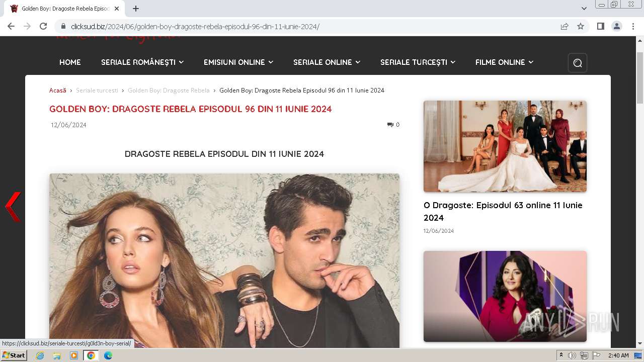Click the share page icon
This screenshot has width=644, height=362.
[565, 26]
